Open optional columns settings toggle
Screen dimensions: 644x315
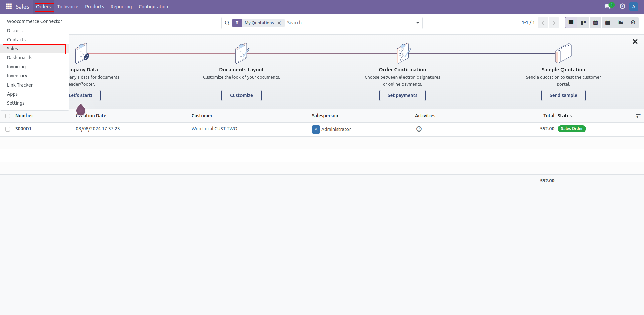click(638, 116)
